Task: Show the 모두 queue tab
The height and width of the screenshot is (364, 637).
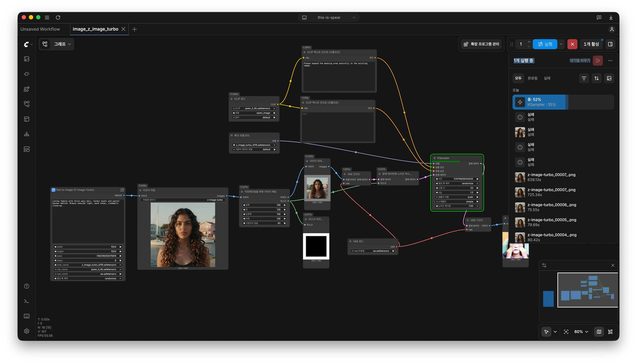Action: (x=518, y=78)
